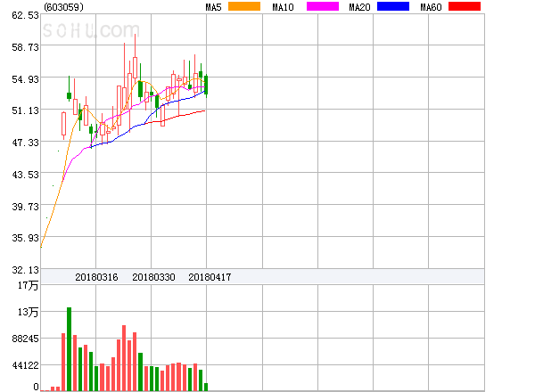Click the MA5 legend label text

click(x=213, y=7)
